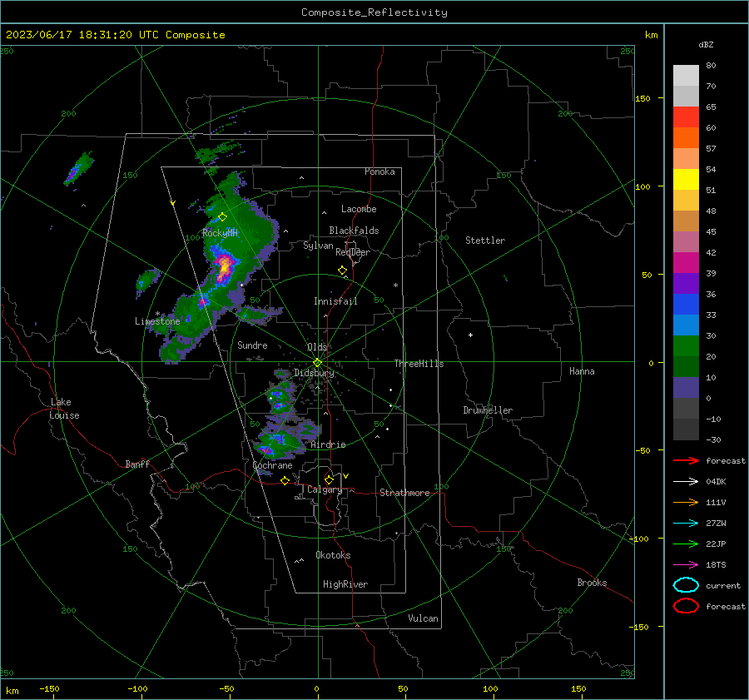This screenshot has width=749, height=700.
Task: Click the 150 tick on right km axis
Action: [643, 98]
